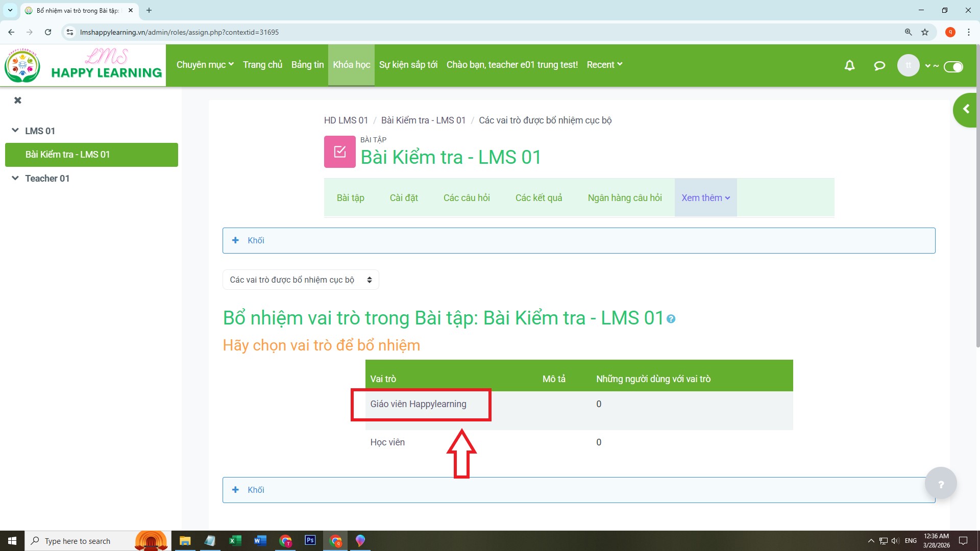Open the messages speech bubble icon
Image resolution: width=980 pixels, height=551 pixels.
tap(879, 65)
